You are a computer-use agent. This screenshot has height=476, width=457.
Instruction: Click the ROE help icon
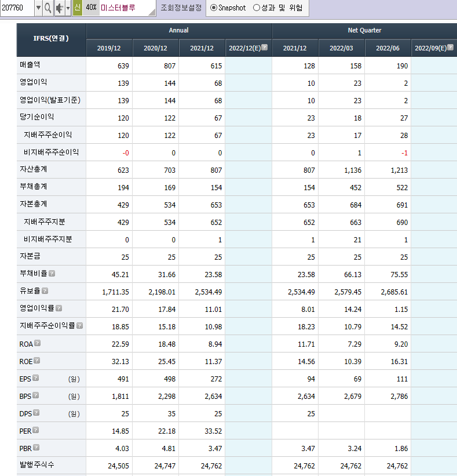point(36,361)
